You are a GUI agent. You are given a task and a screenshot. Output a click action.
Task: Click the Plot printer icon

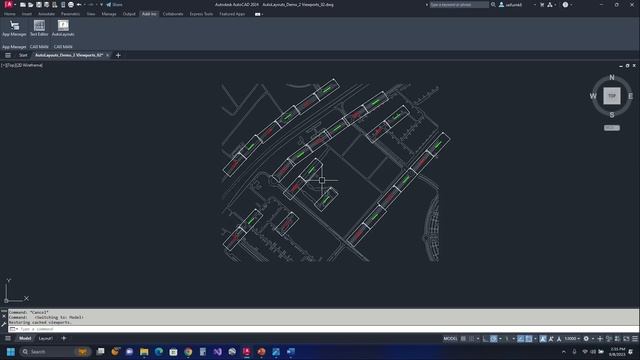pos(71,4)
